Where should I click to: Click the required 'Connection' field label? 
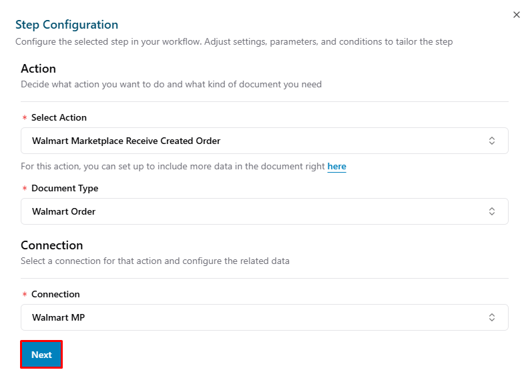tap(55, 294)
